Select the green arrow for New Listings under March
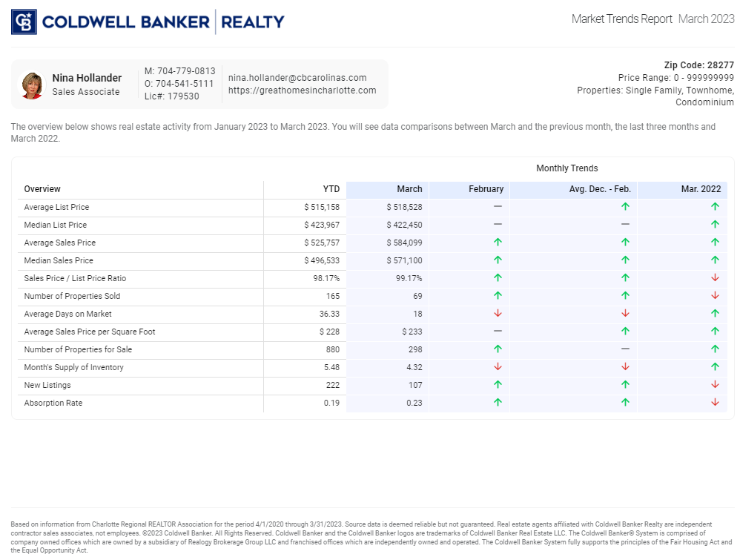 point(497,385)
